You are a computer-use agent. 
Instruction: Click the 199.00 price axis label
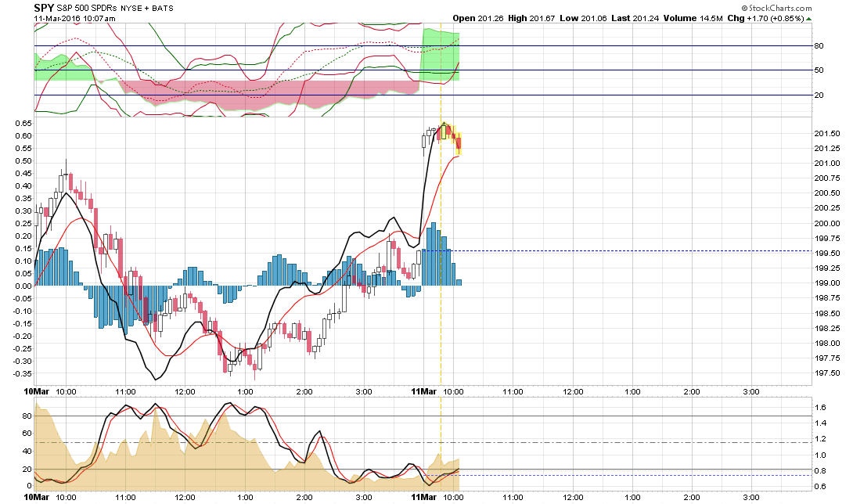827,283
